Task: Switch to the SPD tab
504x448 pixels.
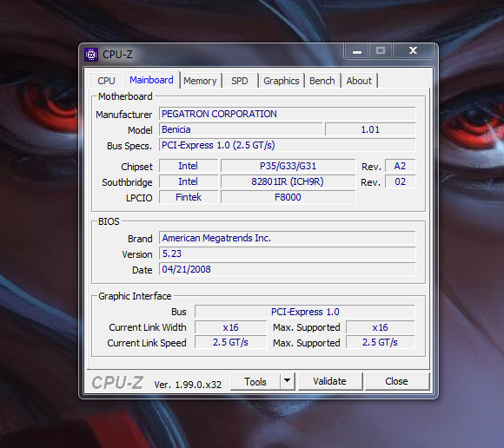Action: pyautogui.click(x=240, y=81)
